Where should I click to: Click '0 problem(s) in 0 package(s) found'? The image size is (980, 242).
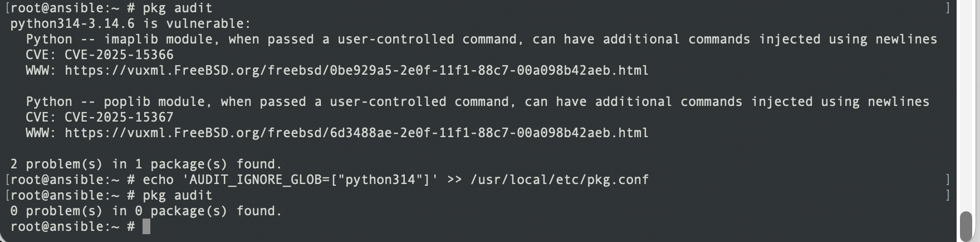146,211
